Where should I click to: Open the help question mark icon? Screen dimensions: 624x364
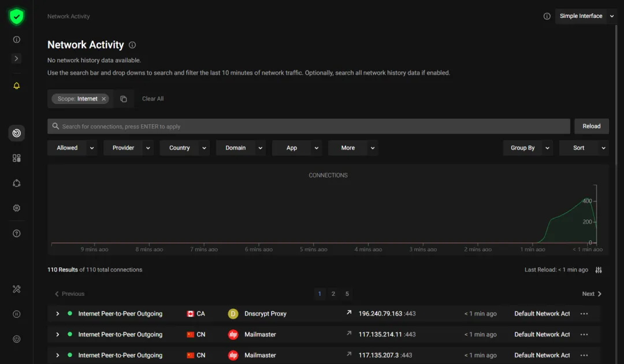click(x=17, y=233)
